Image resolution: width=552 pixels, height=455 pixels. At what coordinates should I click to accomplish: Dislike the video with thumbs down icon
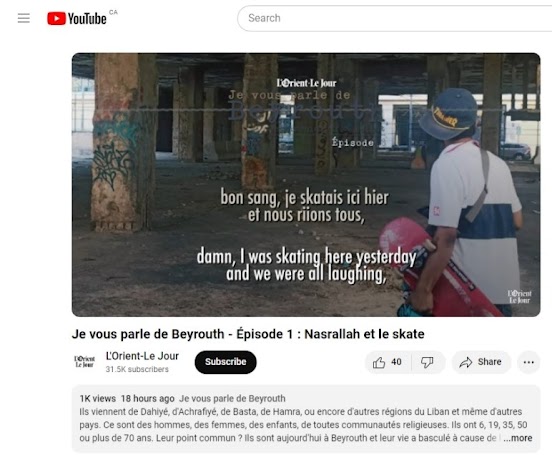click(427, 362)
